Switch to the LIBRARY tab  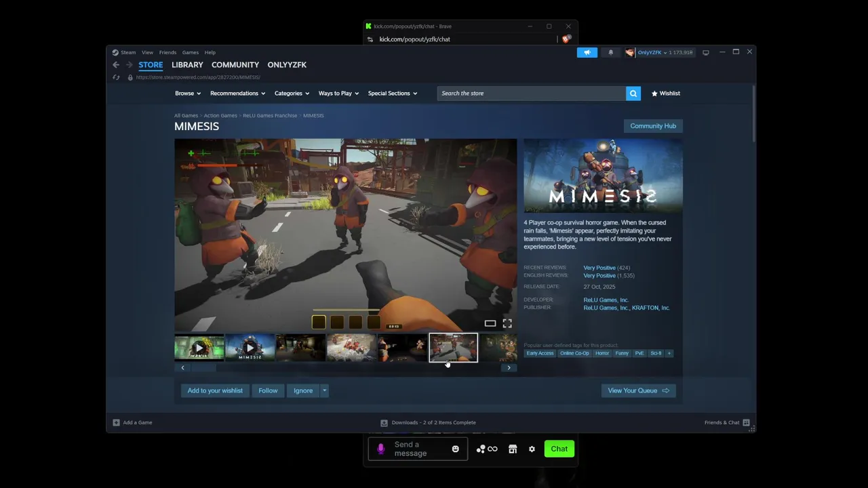coord(187,65)
